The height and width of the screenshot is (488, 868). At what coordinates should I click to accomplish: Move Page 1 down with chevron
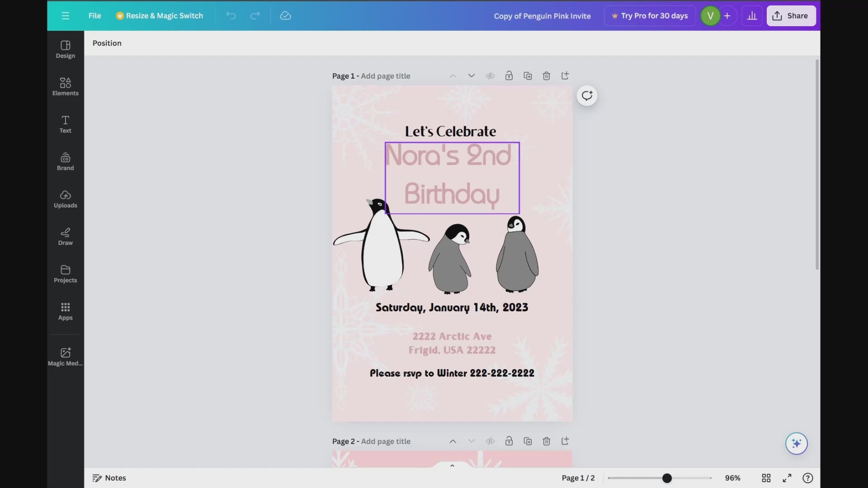472,76
